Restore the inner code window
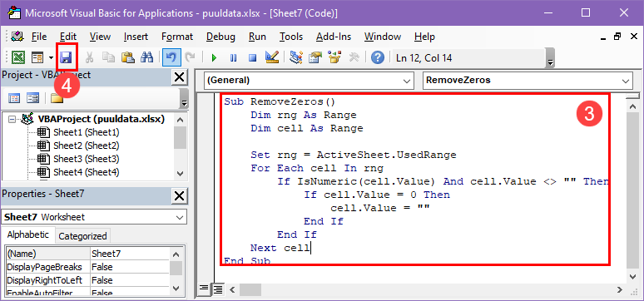 click(x=617, y=37)
